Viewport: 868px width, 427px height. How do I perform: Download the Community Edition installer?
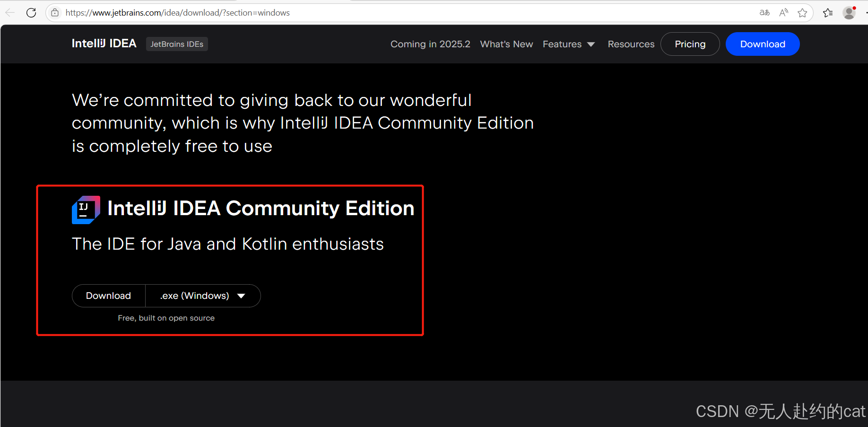(x=109, y=296)
